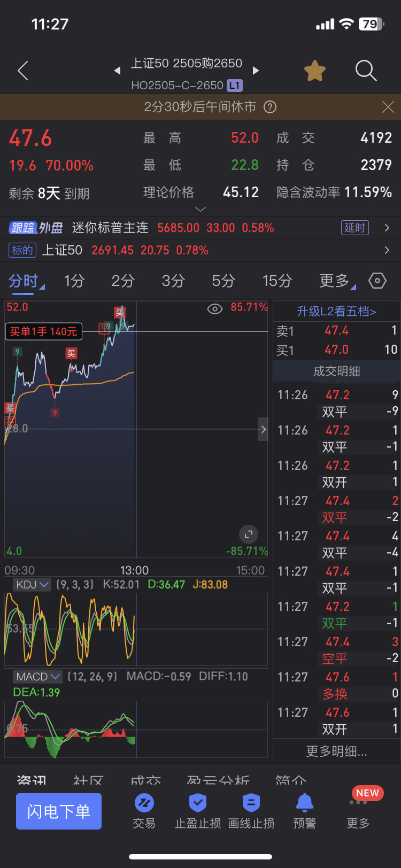This screenshot has height=868, width=401.
Task: Open 升级L2看五档 link
Action: click(x=337, y=312)
